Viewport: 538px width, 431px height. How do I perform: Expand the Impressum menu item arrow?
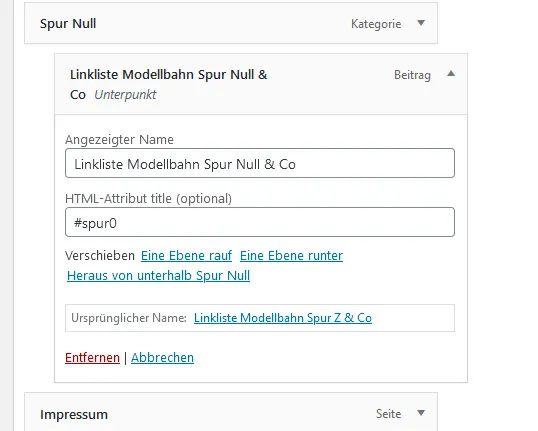421,413
